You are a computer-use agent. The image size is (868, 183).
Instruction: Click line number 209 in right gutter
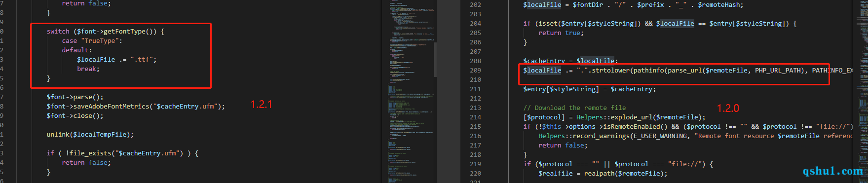(x=475, y=70)
